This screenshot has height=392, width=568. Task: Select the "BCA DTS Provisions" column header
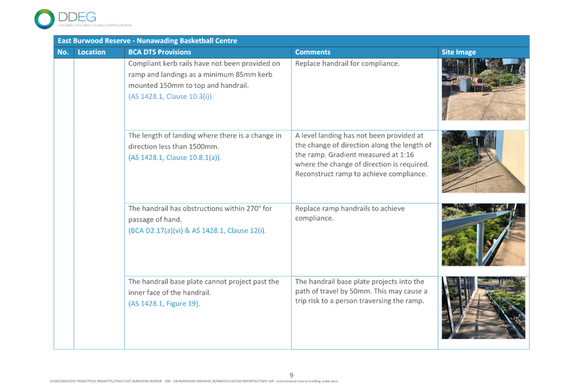pos(159,52)
